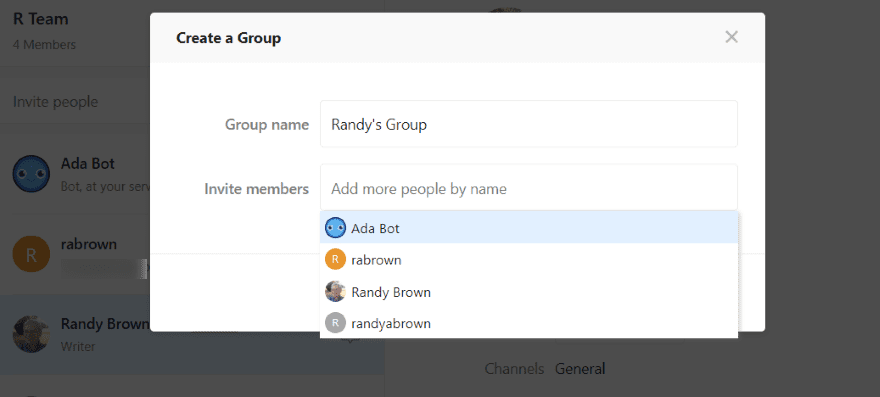
Task: Close the Create a Group dialog
Action: 731,37
